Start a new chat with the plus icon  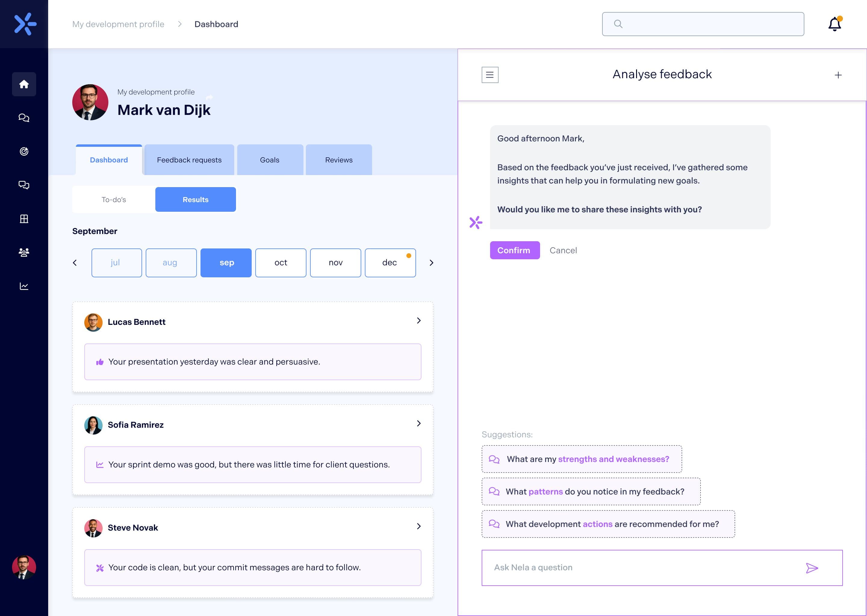pos(837,75)
